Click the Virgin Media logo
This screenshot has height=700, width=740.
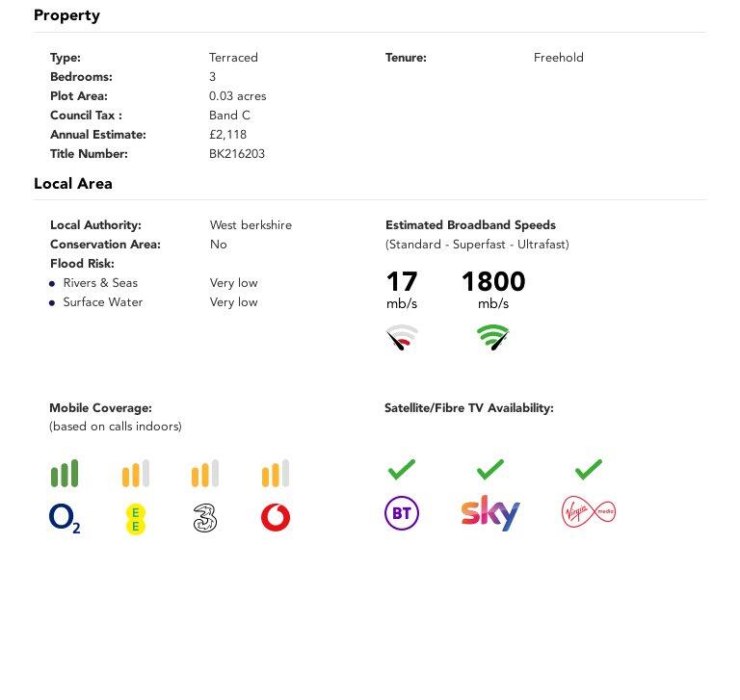[588, 512]
